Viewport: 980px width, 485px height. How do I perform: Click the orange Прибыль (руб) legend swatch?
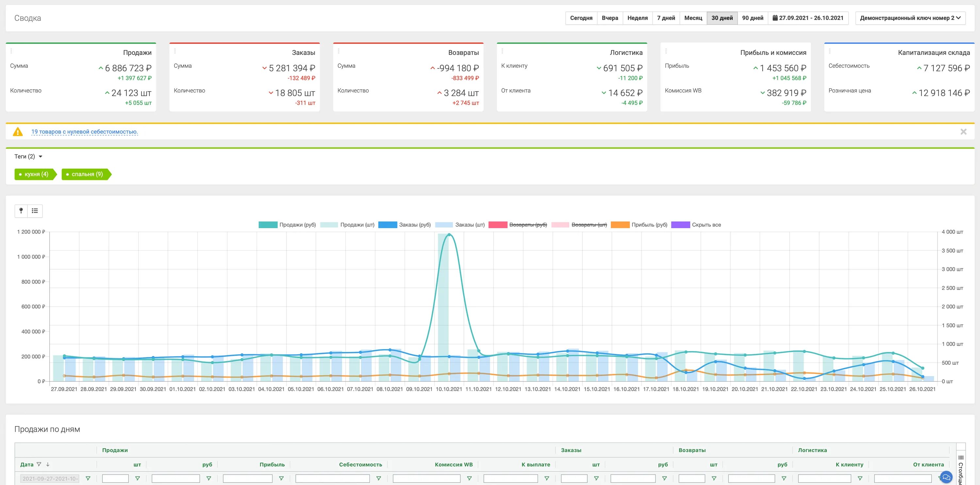click(x=620, y=225)
